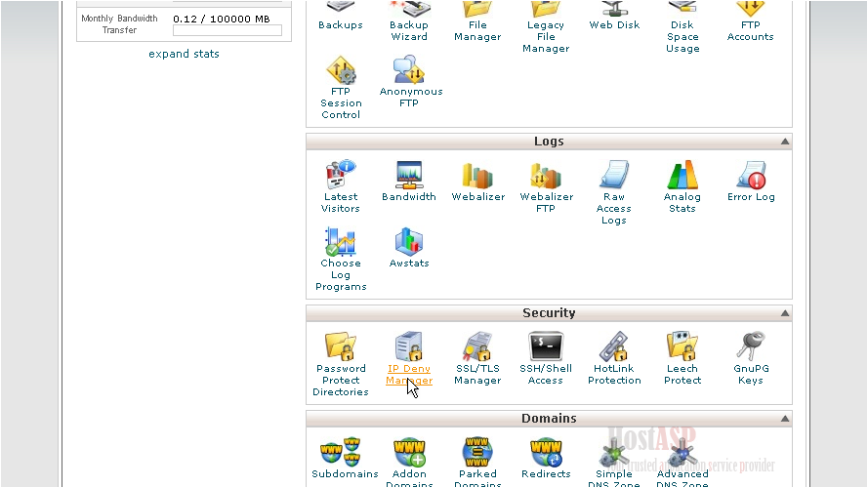
Task: Collapse the Domains section arrow
Action: pos(784,420)
